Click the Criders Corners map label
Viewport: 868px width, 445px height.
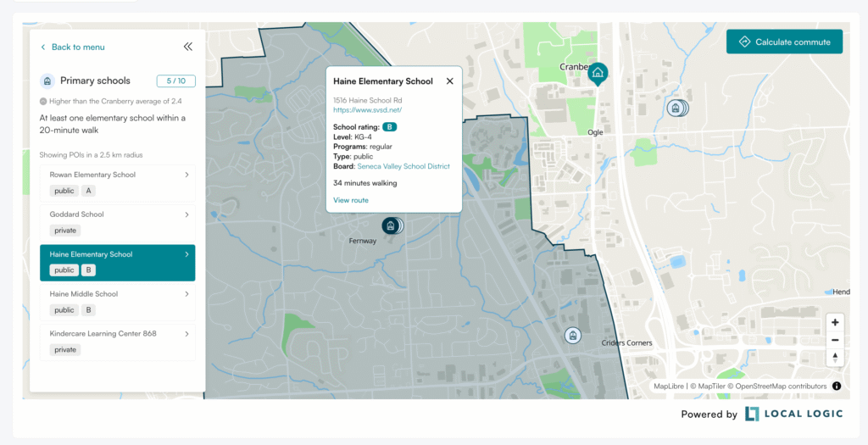626,343
